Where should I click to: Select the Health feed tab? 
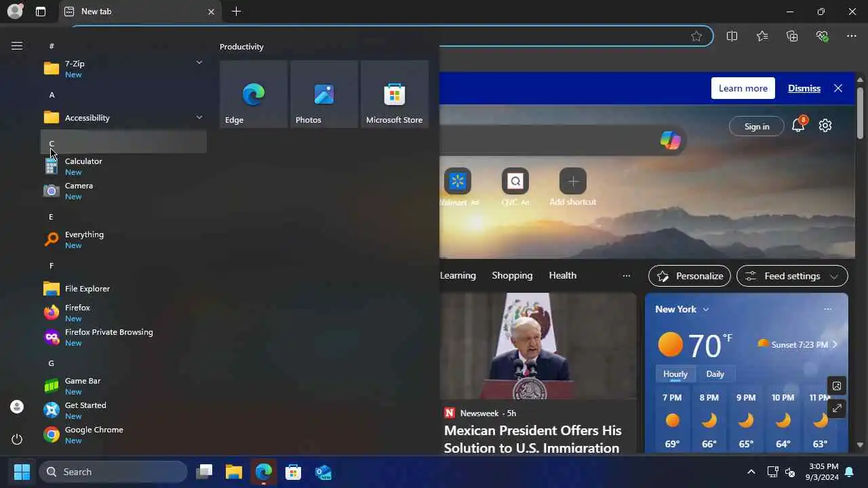562,275
